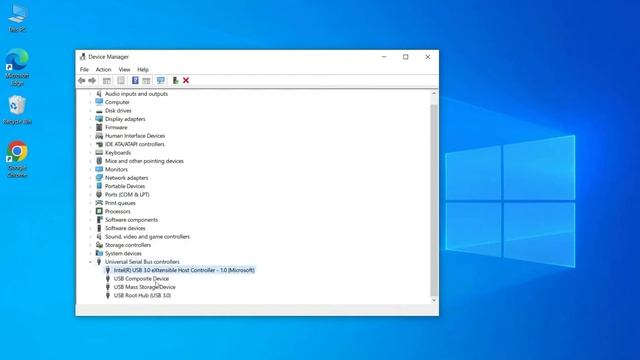
Task: Expand the System devices category arrow
Action: tap(90, 253)
